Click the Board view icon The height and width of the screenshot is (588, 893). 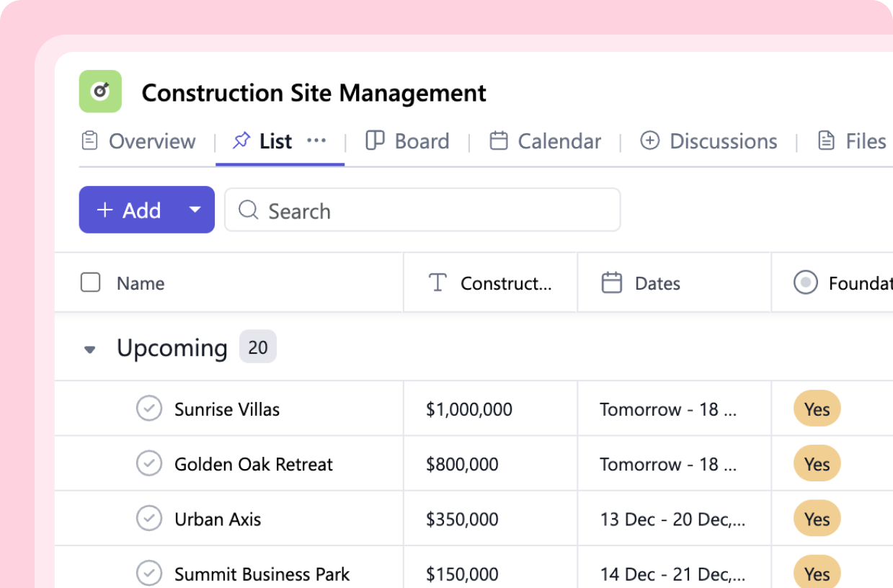tap(376, 141)
